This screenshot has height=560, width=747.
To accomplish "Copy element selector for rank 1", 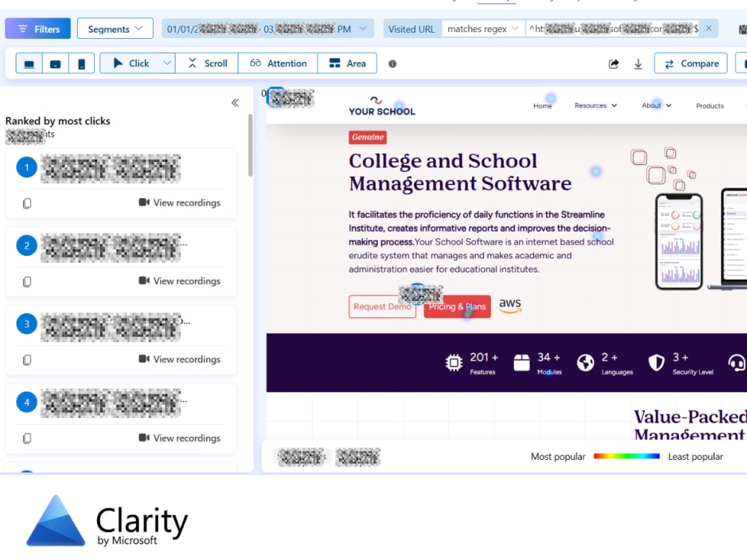I will pos(27,203).
